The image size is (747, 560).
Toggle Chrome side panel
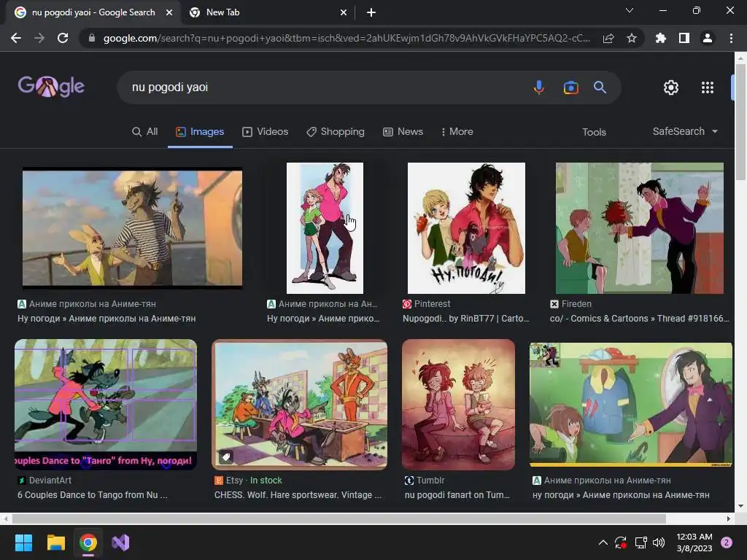point(684,38)
